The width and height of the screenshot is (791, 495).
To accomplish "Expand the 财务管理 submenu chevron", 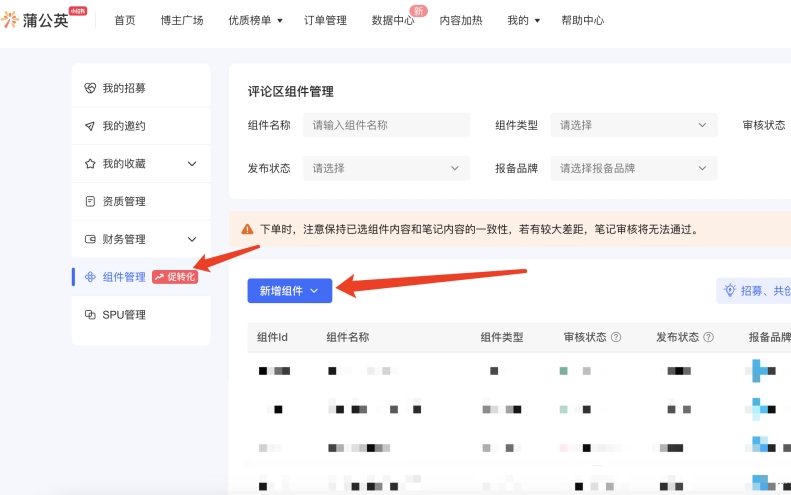I will pos(192,239).
